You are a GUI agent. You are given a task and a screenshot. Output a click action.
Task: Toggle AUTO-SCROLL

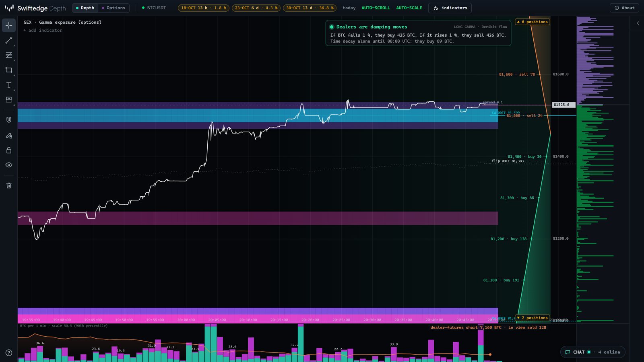[376, 8]
